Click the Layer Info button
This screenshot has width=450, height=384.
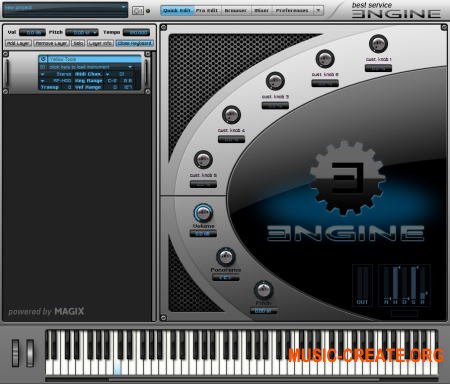point(100,43)
